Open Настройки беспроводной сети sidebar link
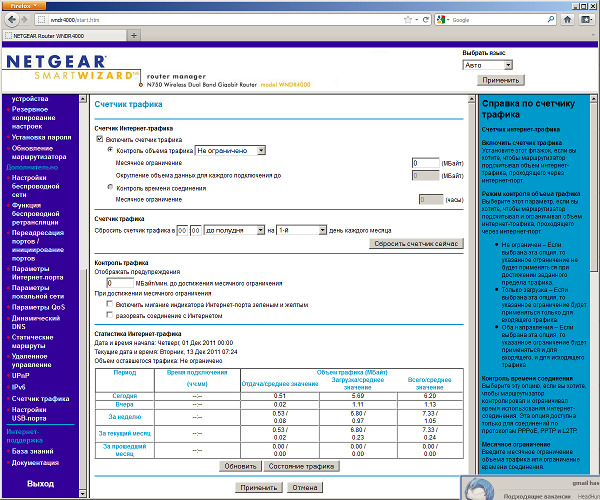This screenshot has height=500, width=600. (35, 186)
